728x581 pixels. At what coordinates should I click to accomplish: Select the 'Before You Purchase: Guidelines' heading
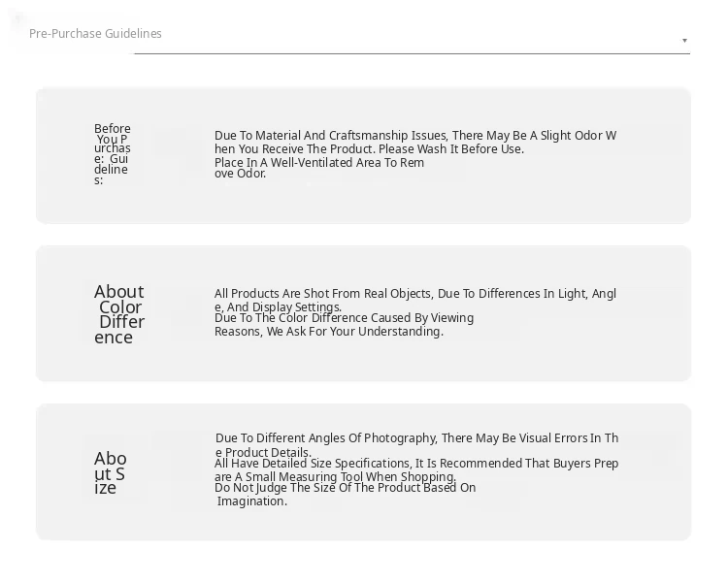tap(112, 154)
